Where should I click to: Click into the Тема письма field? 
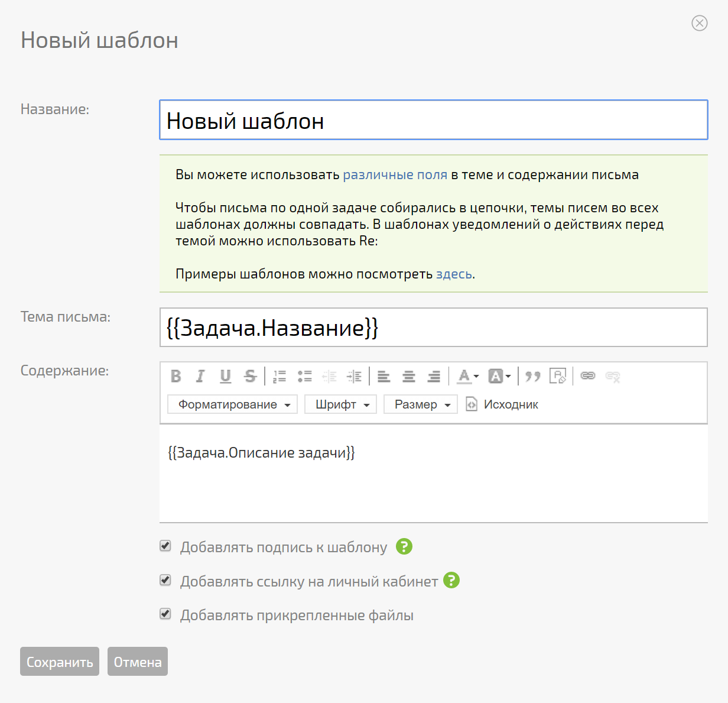[434, 328]
